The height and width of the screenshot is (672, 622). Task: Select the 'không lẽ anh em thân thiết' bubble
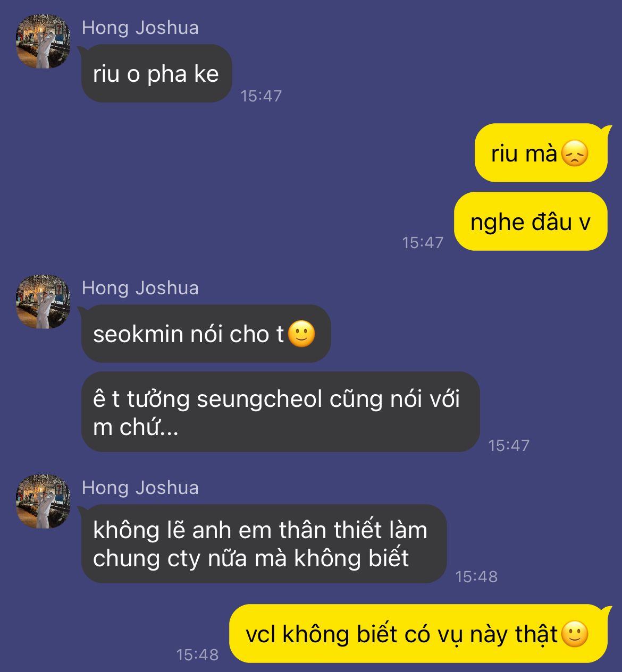point(264,544)
